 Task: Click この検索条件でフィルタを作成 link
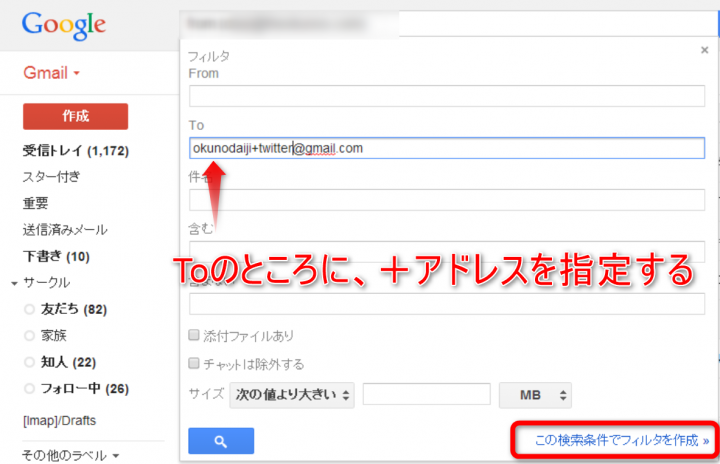tap(622, 440)
